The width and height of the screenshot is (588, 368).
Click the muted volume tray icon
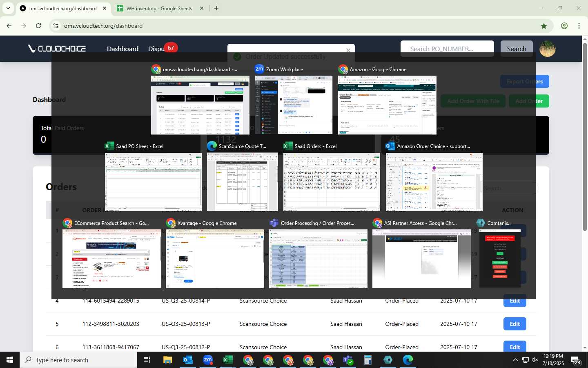[535, 360]
